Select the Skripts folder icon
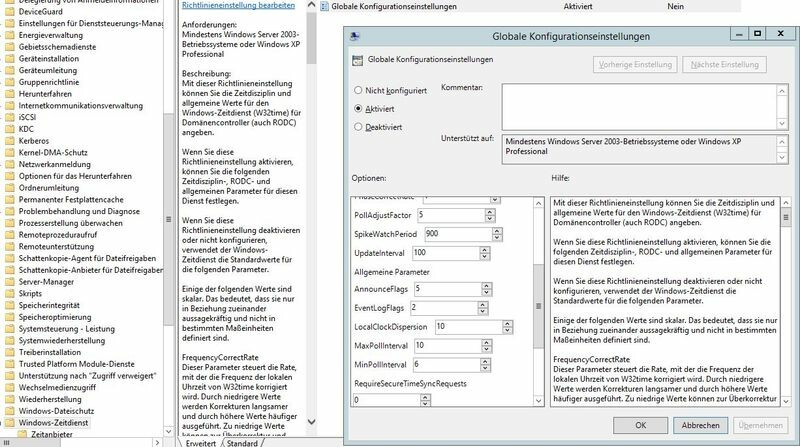The width and height of the screenshot is (800, 447). [9, 293]
